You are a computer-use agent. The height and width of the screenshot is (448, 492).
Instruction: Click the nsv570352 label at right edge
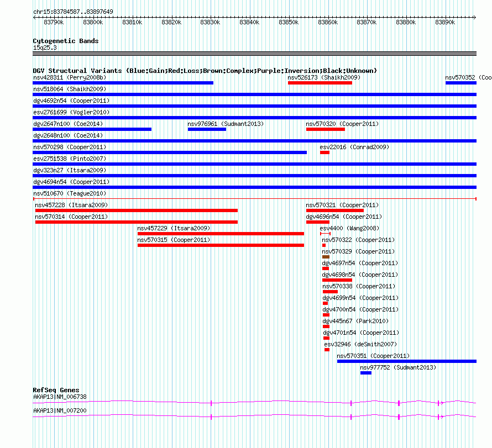tap(468, 77)
